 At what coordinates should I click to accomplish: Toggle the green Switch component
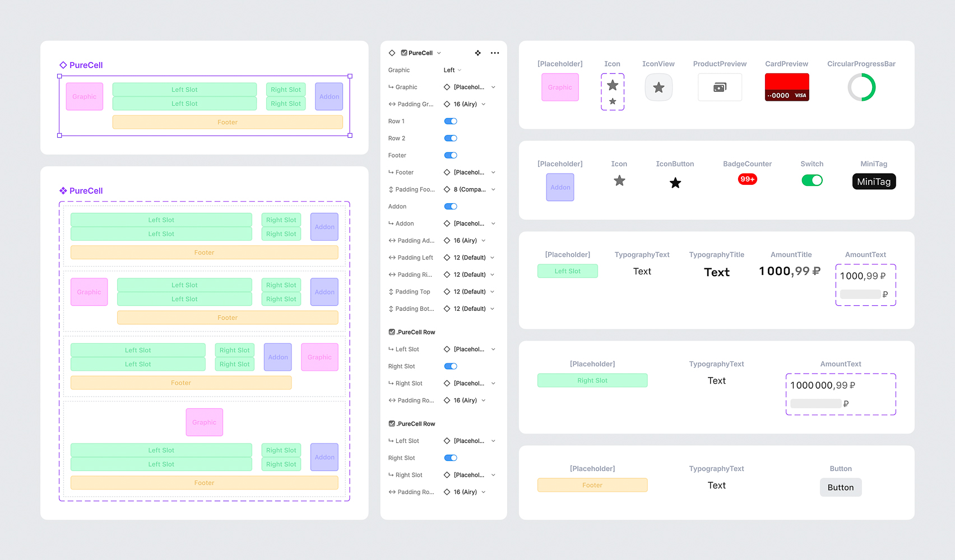coord(812,180)
